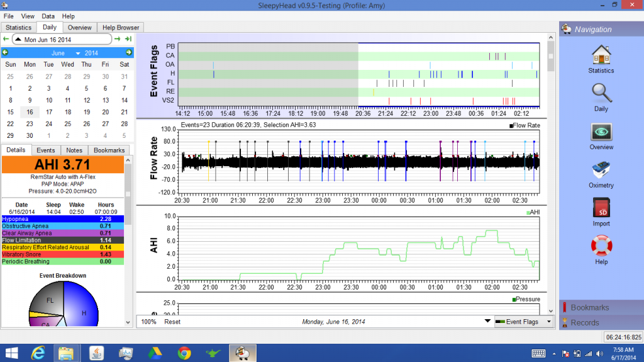Open Statistics from the Navigation panel
Viewport: 644px width, 362px height.
(x=601, y=60)
